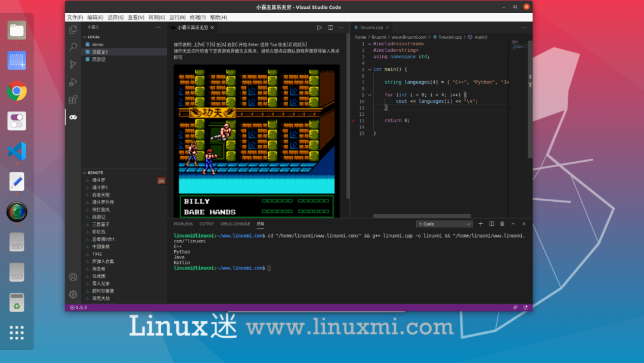
Task: Close the terminal panel
Action: tap(524, 224)
